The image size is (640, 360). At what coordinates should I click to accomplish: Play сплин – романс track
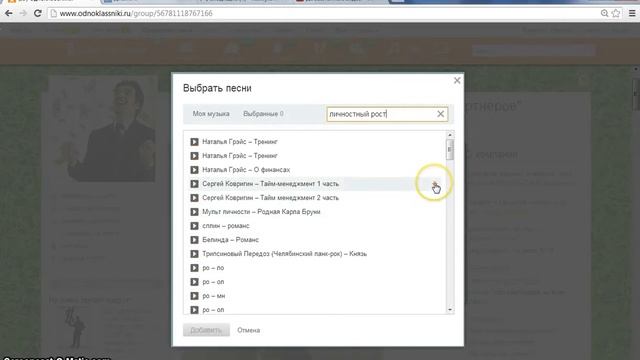pos(194,226)
